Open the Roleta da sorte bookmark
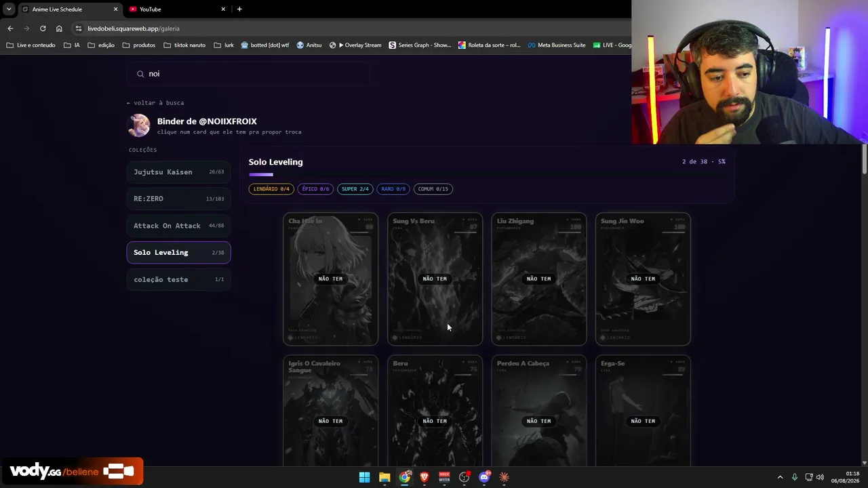The width and height of the screenshot is (868, 488). pyautogui.click(x=489, y=45)
